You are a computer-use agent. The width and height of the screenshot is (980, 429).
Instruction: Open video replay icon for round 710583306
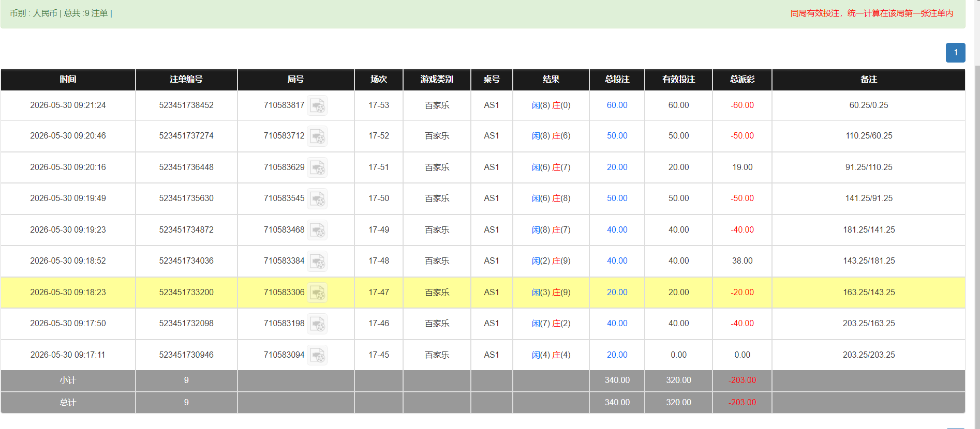317,293
